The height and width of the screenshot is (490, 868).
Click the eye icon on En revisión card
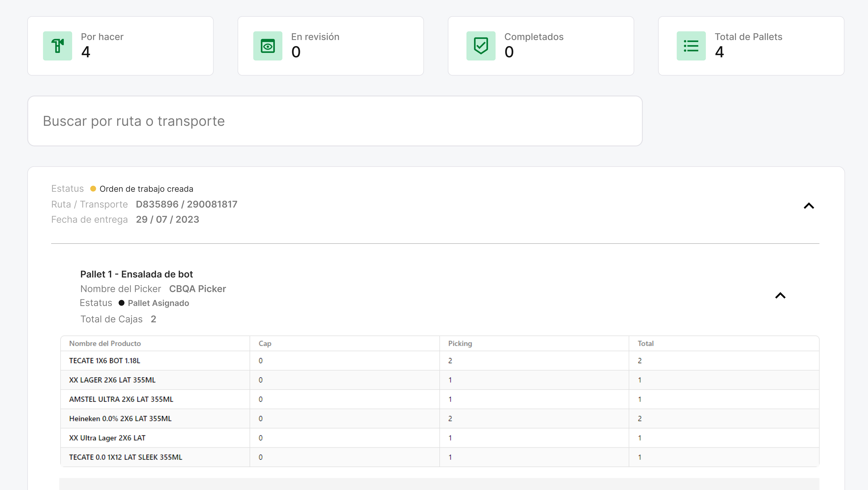point(268,46)
